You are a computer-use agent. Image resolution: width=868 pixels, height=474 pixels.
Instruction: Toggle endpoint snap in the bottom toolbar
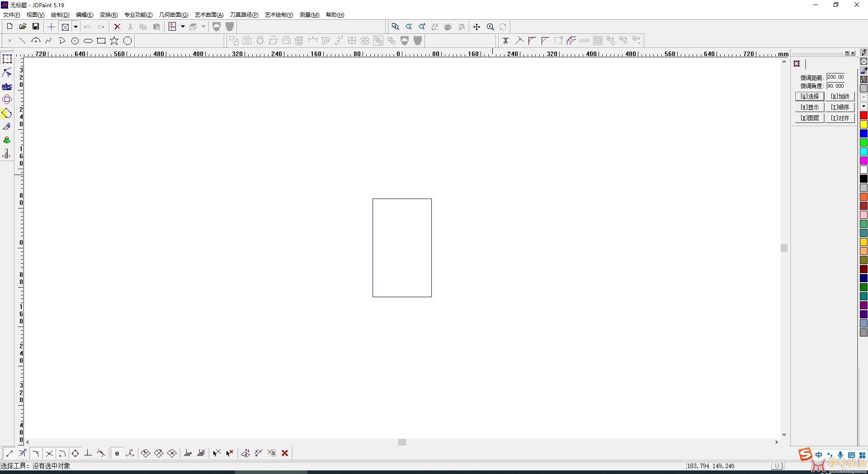point(9,453)
